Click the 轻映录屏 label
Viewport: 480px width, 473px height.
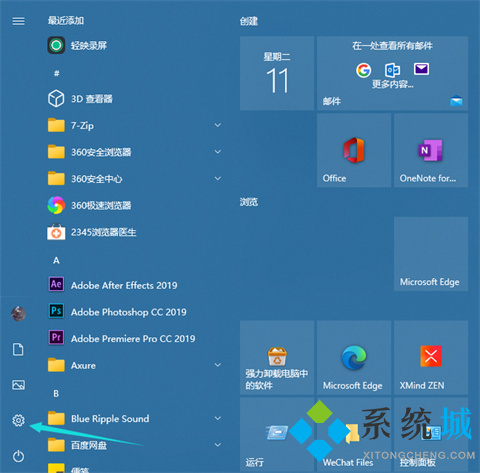pos(89,45)
